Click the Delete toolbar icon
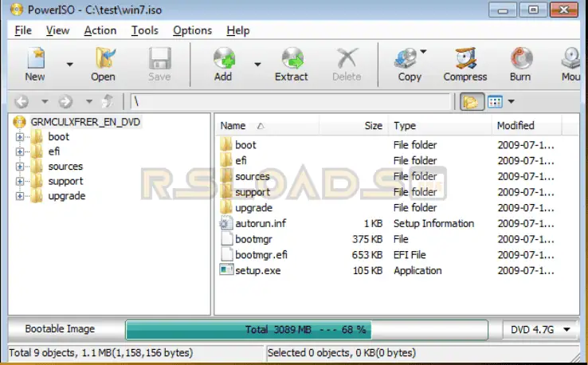Image resolution: width=588 pixels, height=365 pixels. click(x=347, y=58)
